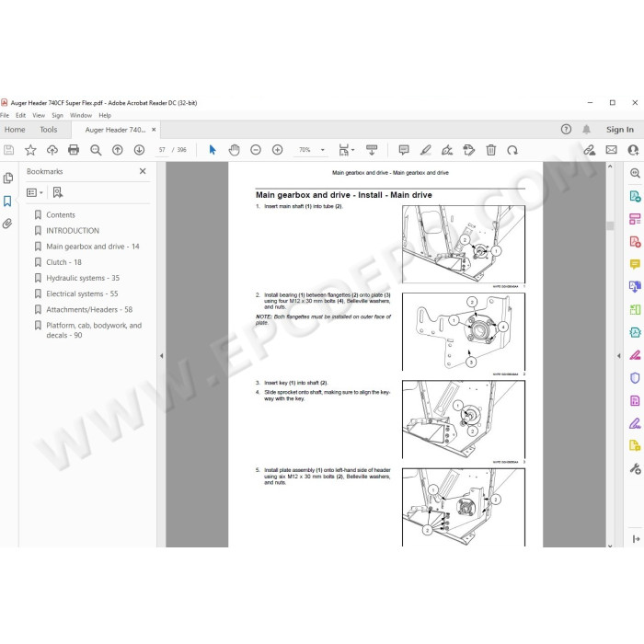644x644 pixels.
Task: Activate the Hand pan tool
Action: click(x=234, y=150)
